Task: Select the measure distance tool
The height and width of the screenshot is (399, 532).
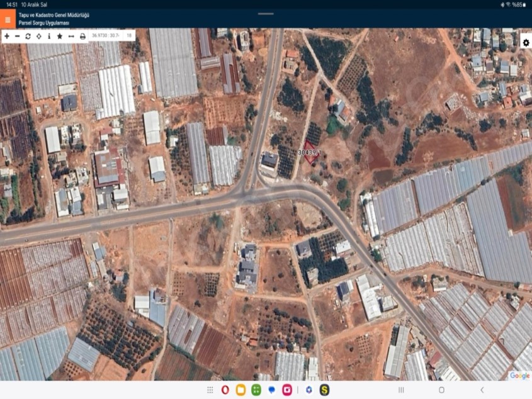Action: pyautogui.click(x=71, y=36)
